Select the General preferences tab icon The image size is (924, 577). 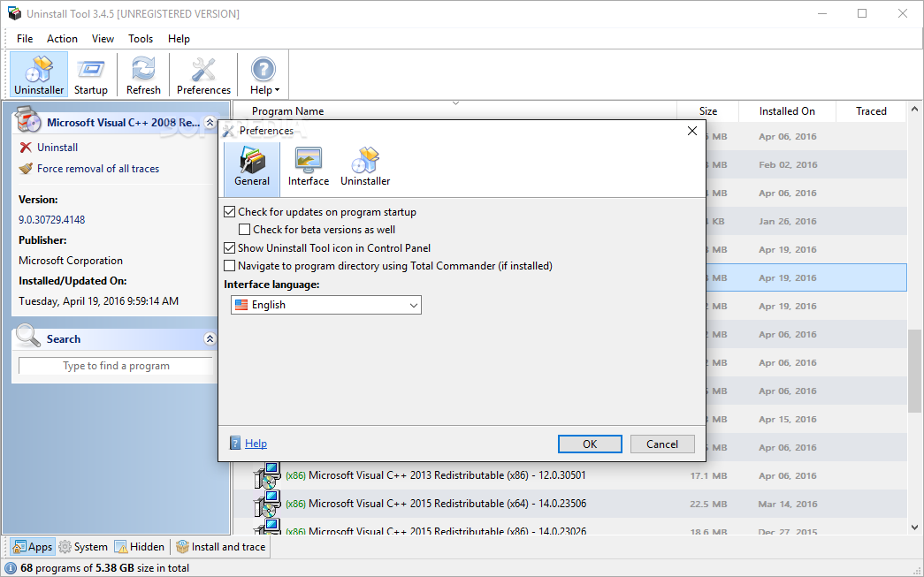(x=252, y=160)
